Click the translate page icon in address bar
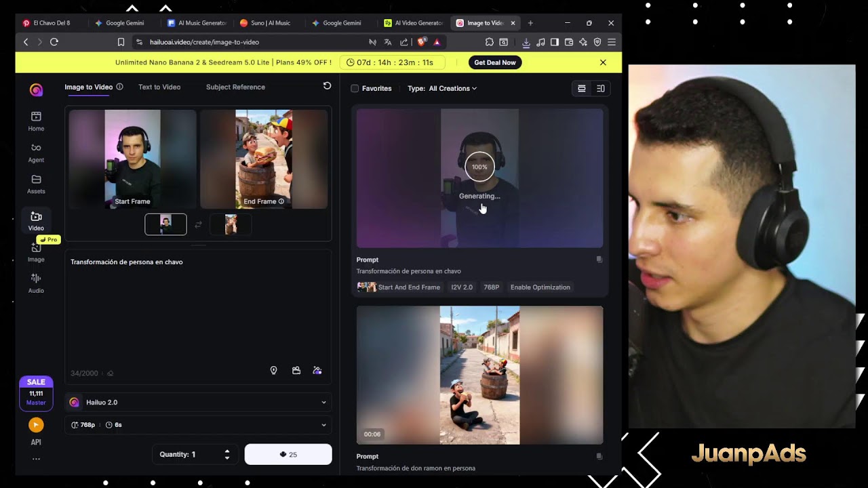This screenshot has height=488, width=868. coord(388,42)
